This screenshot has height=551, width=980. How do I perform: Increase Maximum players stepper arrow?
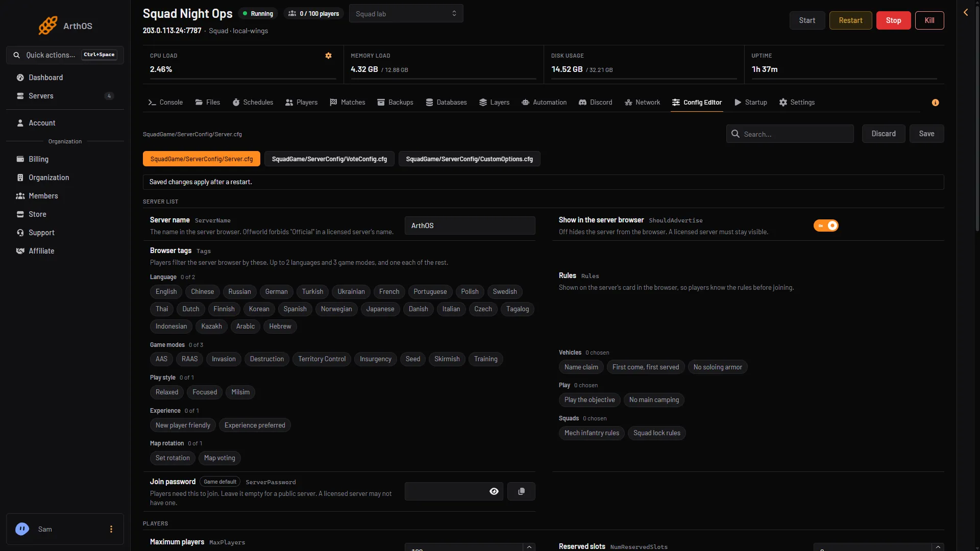tap(529, 547)
